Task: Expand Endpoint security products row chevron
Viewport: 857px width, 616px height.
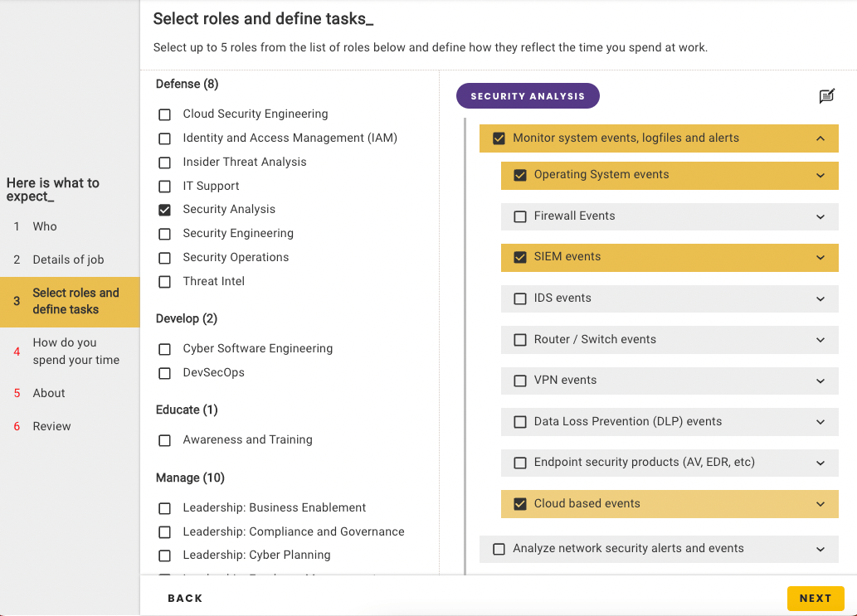Action: click(820, 463)
